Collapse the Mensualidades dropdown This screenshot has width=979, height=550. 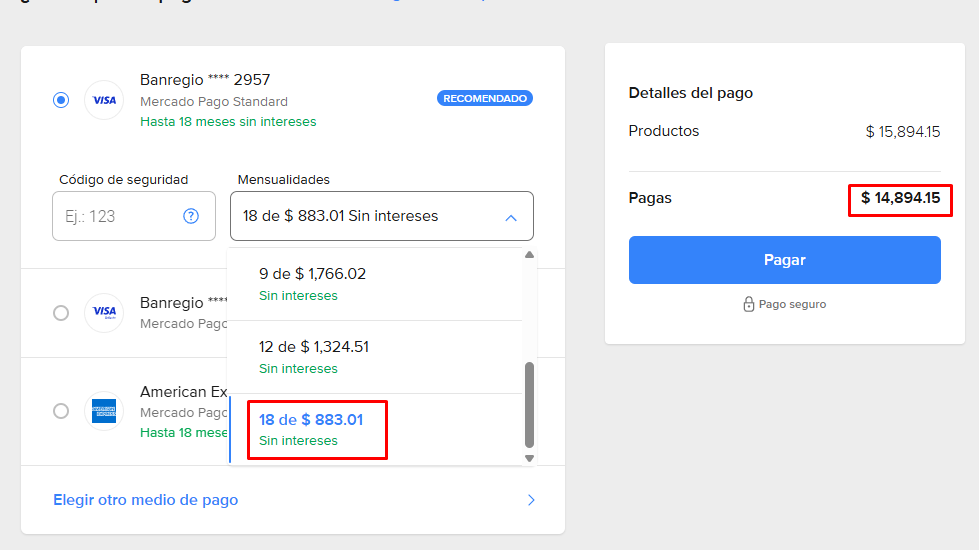click(x=381, y=216)
